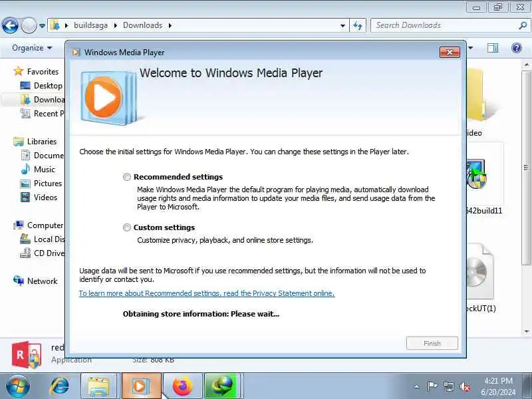Image resolution: width=532 pixels, height=399 pixels.
Task: Click the Windows Media Player logo image
Action: (108, 98)
